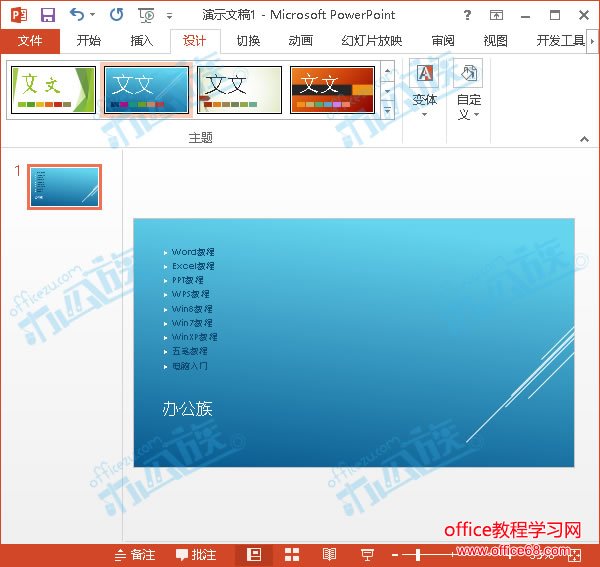
Task: Switch to the 开始 tab
Action: pos(88,41)
